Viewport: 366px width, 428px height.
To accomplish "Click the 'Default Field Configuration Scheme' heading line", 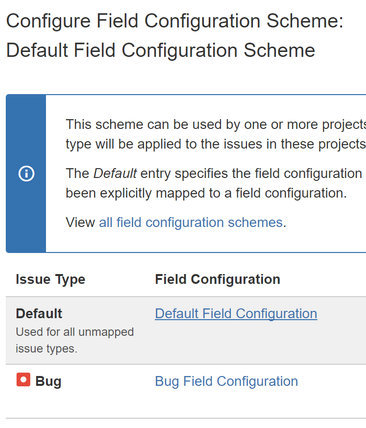I will [x=160, y=51].
